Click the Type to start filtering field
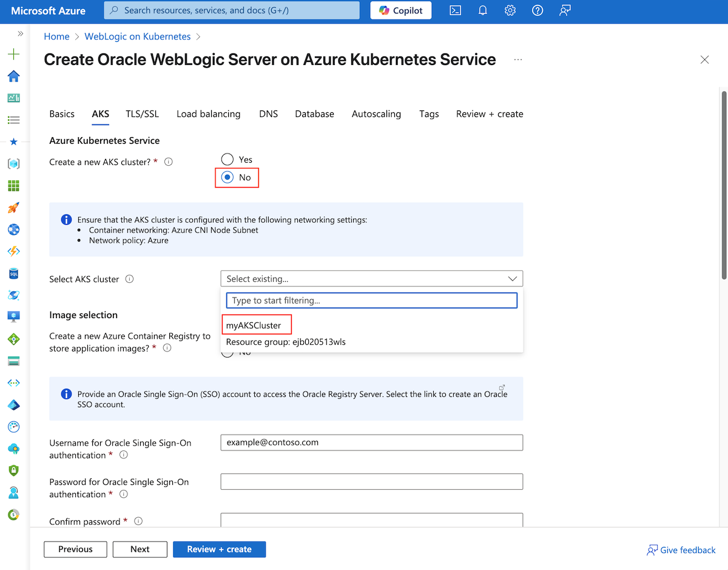The height and width of the screenshot is (570, 728). pos(371,300)
